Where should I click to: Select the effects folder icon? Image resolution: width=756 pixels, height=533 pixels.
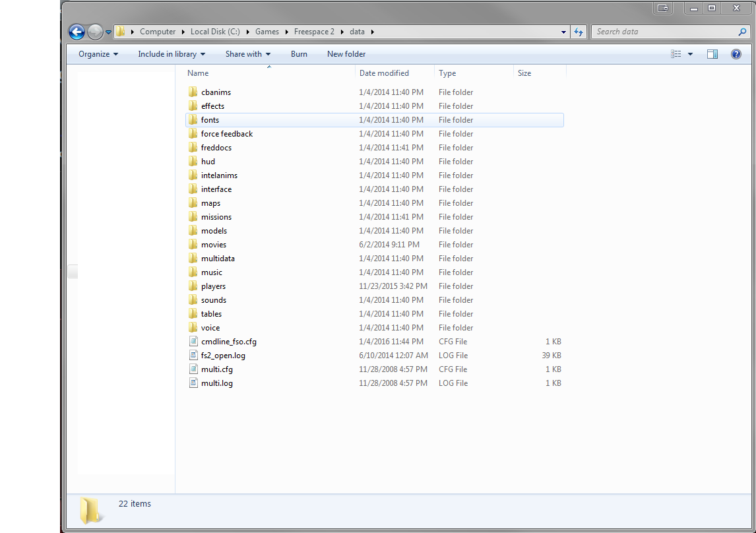pyautogui.click(x=193, y=106)
